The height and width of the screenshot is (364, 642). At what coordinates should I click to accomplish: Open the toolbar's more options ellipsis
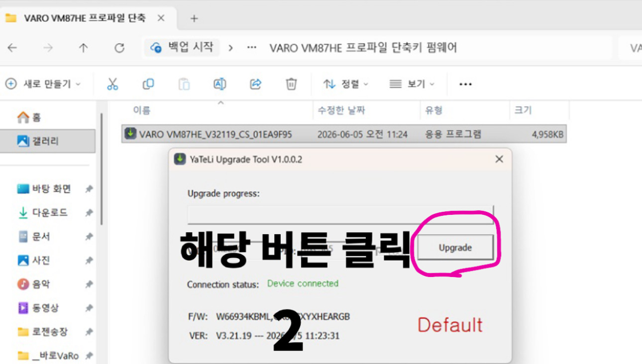pos(465,84)
